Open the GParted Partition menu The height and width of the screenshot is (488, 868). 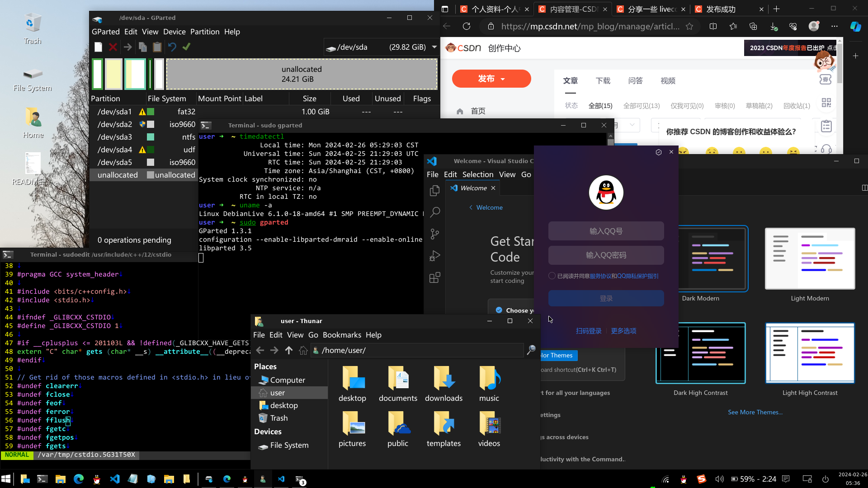coord(204,32)
